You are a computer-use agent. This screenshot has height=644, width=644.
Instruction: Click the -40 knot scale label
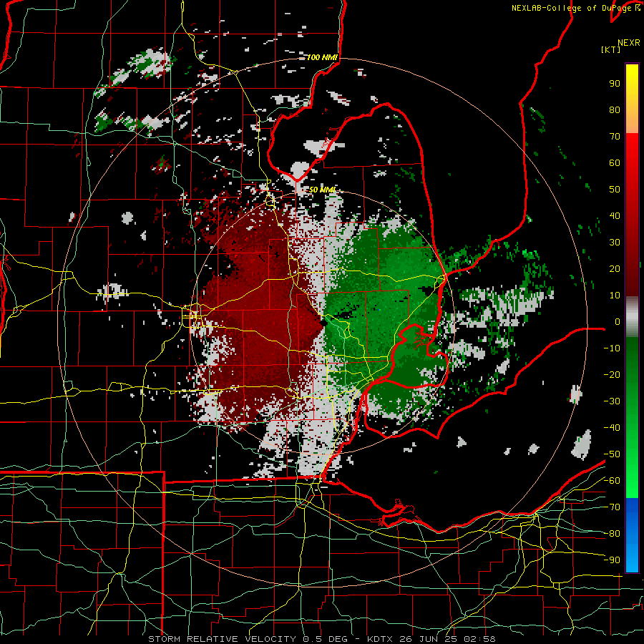pyautogui.click(x=612, y=428)
